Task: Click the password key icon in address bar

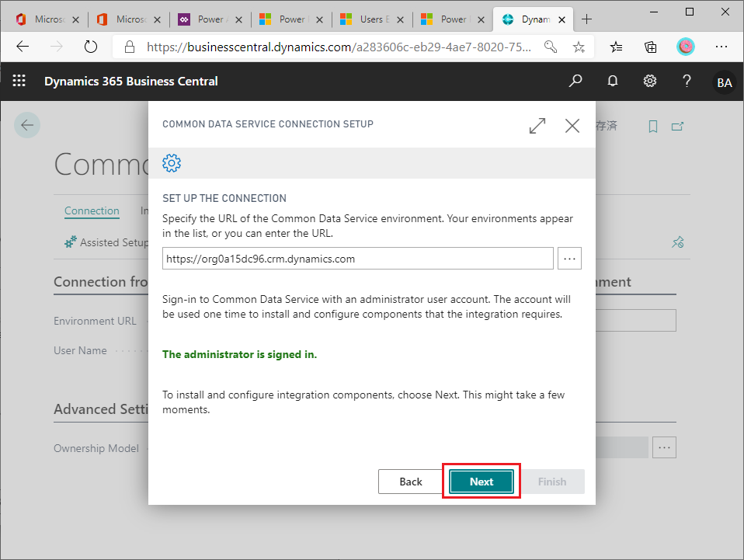Action: click(551, 47)
